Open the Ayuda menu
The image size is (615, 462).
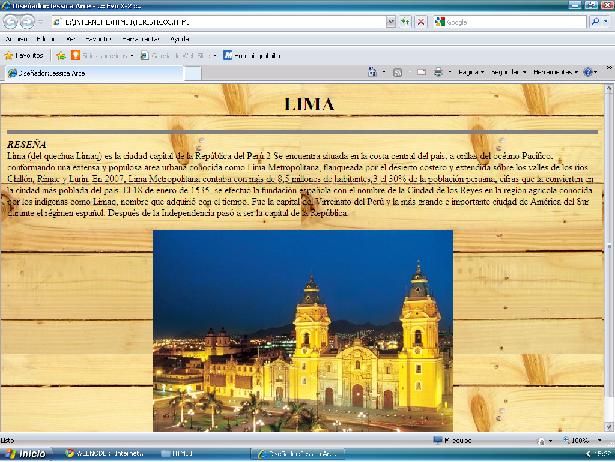(180, 38)
